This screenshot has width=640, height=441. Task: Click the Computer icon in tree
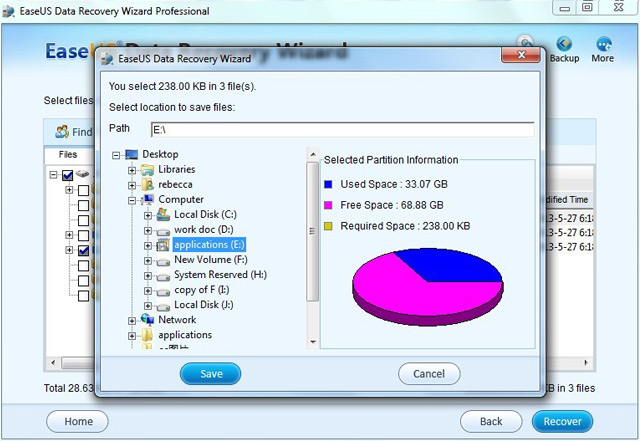tap(147, 199)
